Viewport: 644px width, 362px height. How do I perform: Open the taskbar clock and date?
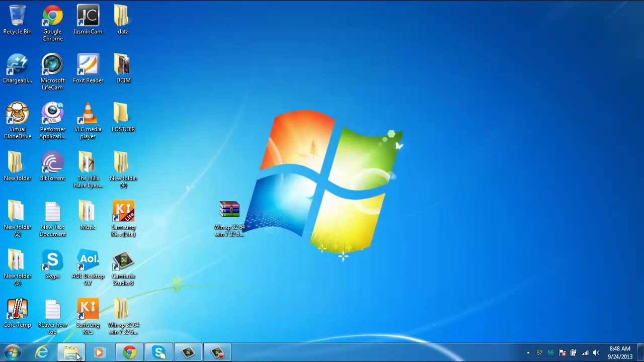click(619, 352)
